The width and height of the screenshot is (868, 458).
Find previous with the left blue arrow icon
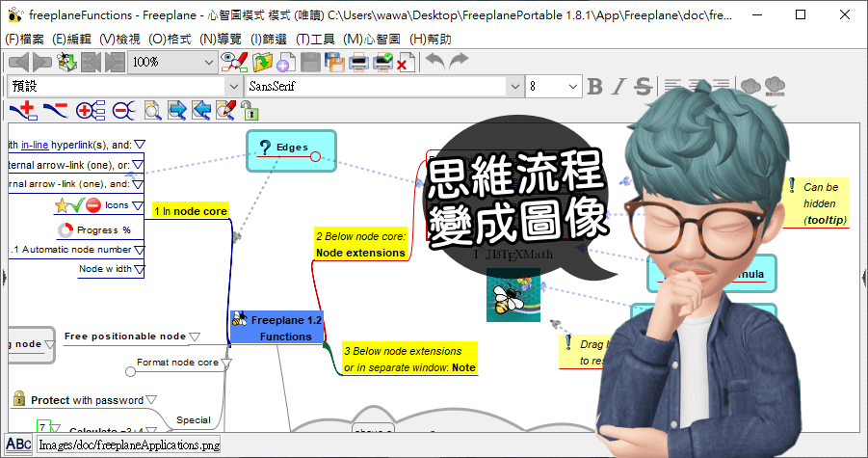[x=201, y=111]
